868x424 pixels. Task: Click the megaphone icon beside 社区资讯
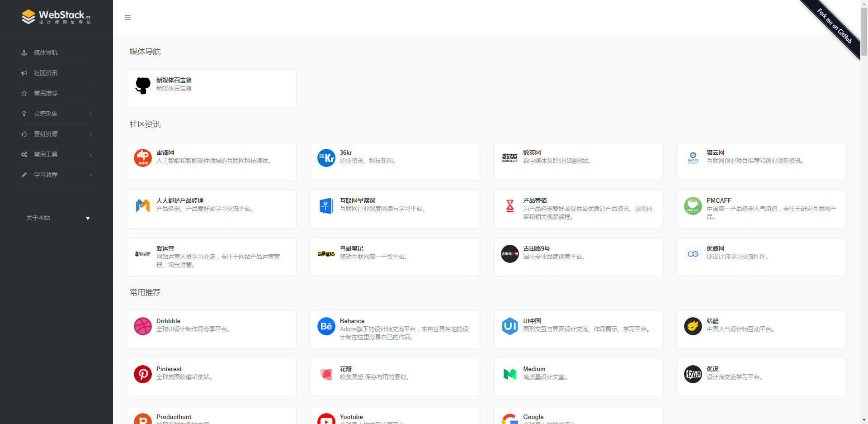[x=24, y=73]
